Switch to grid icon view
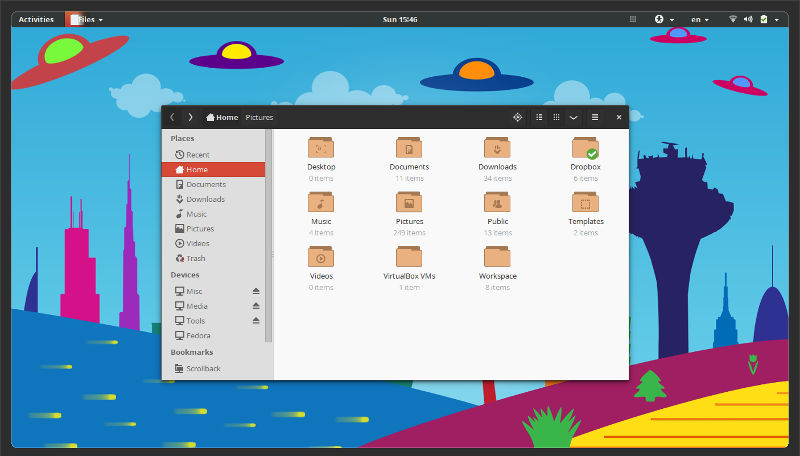 pyautogui.click(x=556, y=117)
